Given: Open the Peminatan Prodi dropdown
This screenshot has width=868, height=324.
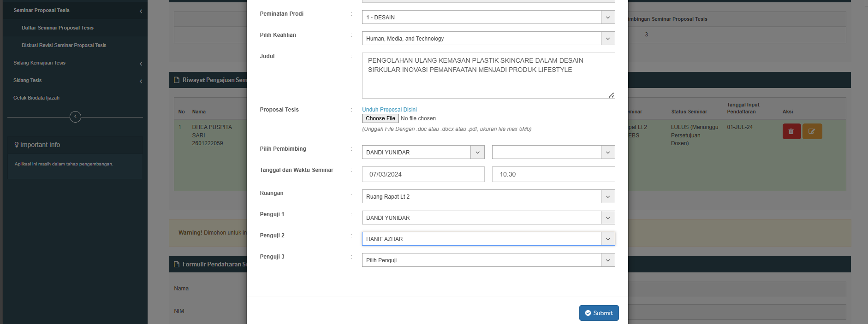Looking at the screenshot, I should click(x=488, y=18).
